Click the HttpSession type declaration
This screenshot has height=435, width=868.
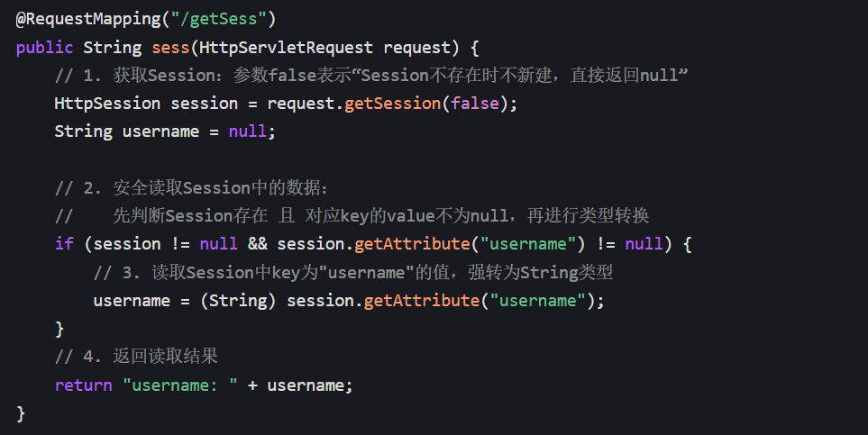coord(107,104)
